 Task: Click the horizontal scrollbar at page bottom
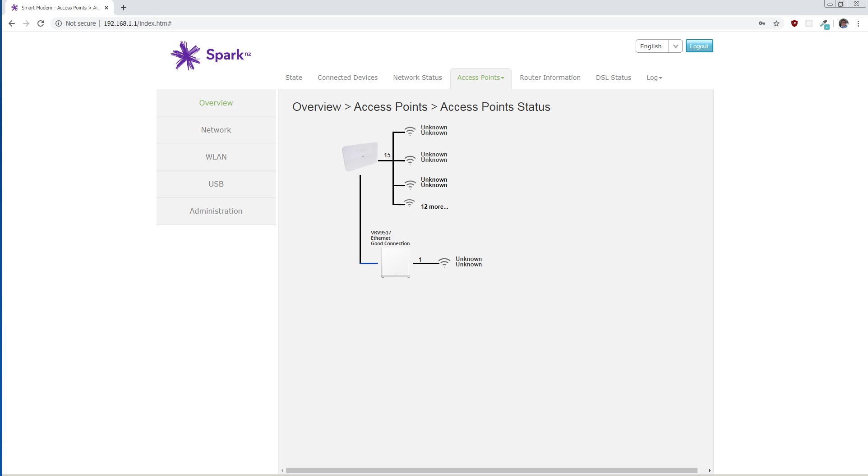(492, 471)
